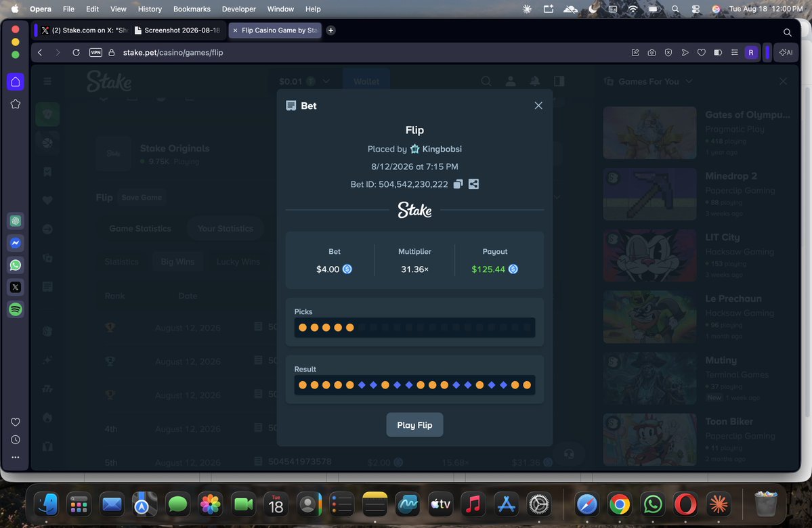812x528 pixels.
Task: Open Music app from the Dock
Action: pos(473,504)
